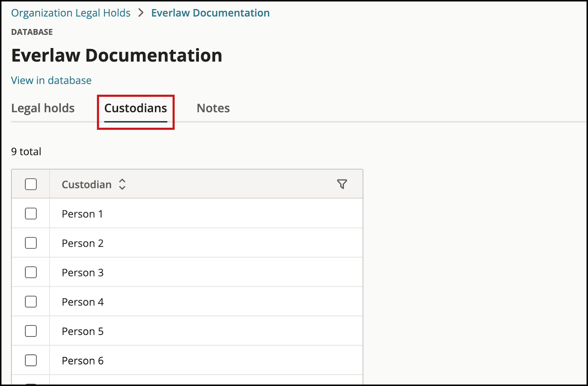Check the box for Person 1
The width and height of the screenshot is (588, 386).
(x=31, y=213)
